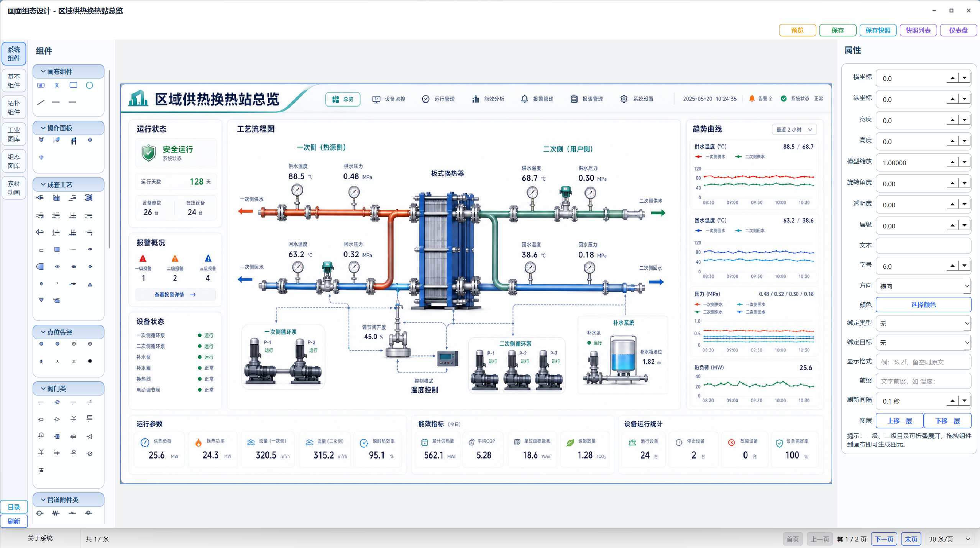Click the red 故障设备 icon
The image size is (980, 548).
coord(731,443)
